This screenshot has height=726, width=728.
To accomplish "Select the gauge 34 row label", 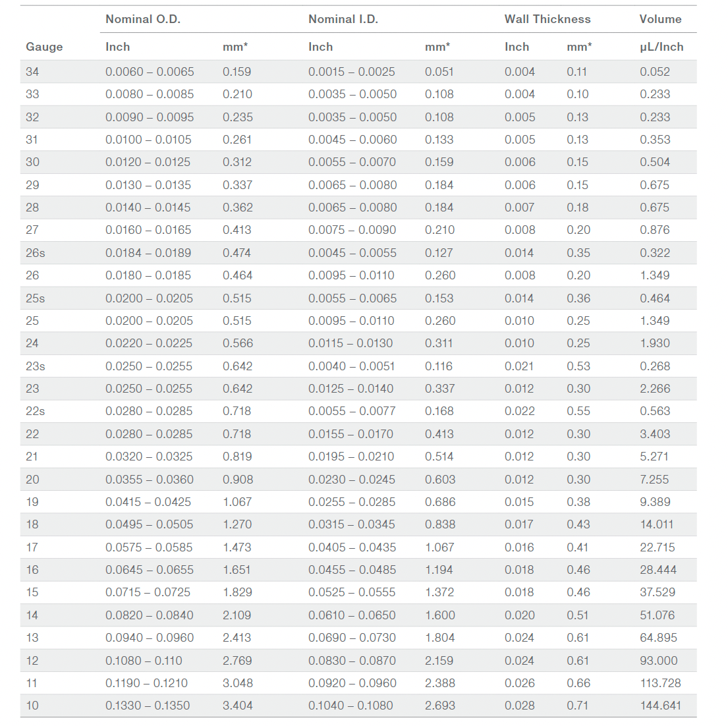I will tap(32, 72).
